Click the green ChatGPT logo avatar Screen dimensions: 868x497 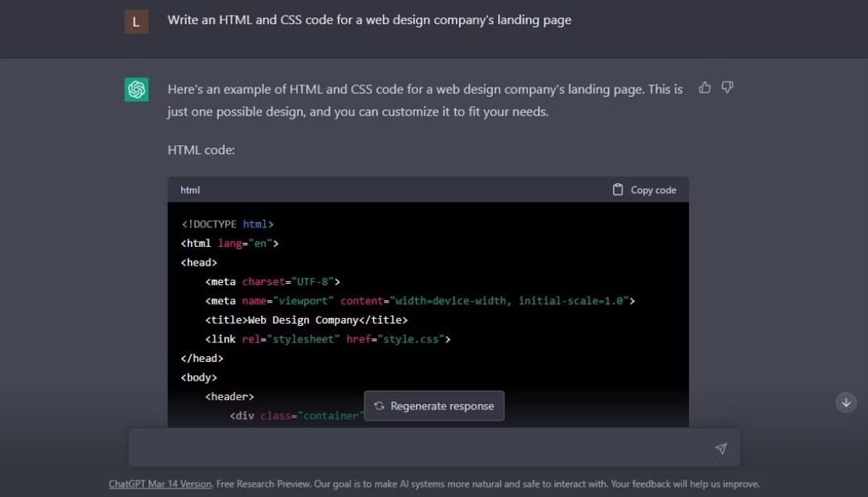(136, 90)
